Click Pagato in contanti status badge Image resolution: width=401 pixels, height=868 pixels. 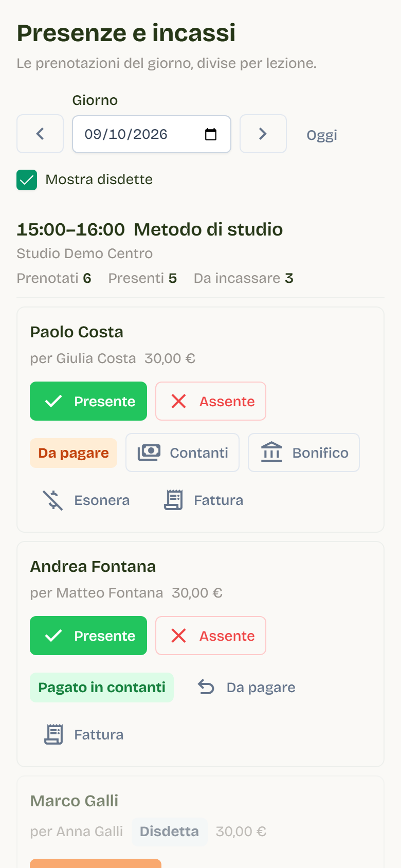tap(102, 688)
